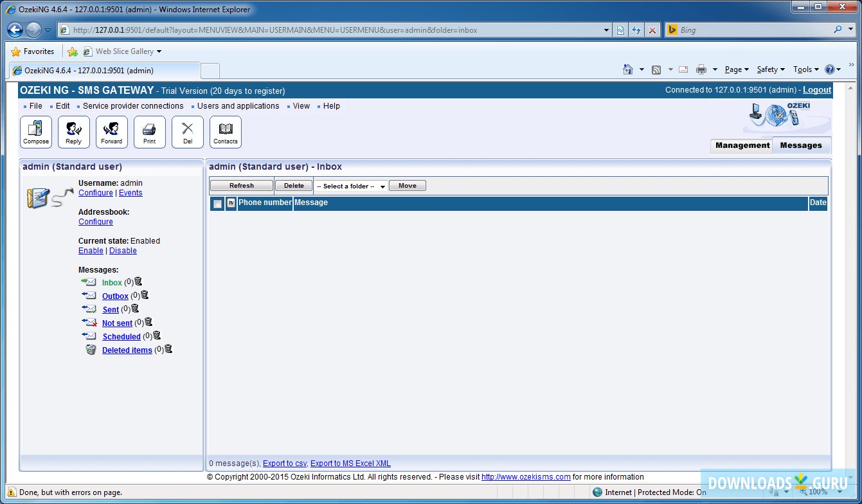This screenshot has height=504, width=862.
Task: Select the OzekiNG 4.6.4 browser tab
Action: click(x=103, y=70)
